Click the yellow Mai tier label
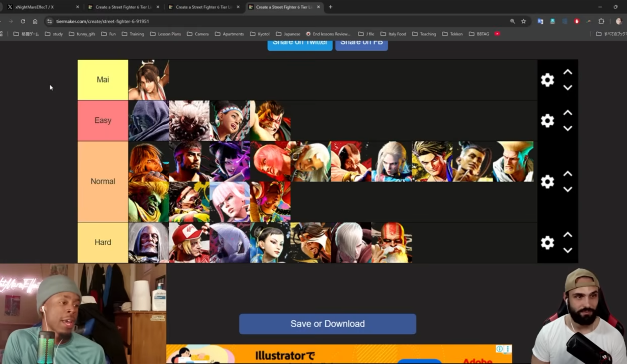627x364 pixels. pyautogui.click(x=103, y=80)
